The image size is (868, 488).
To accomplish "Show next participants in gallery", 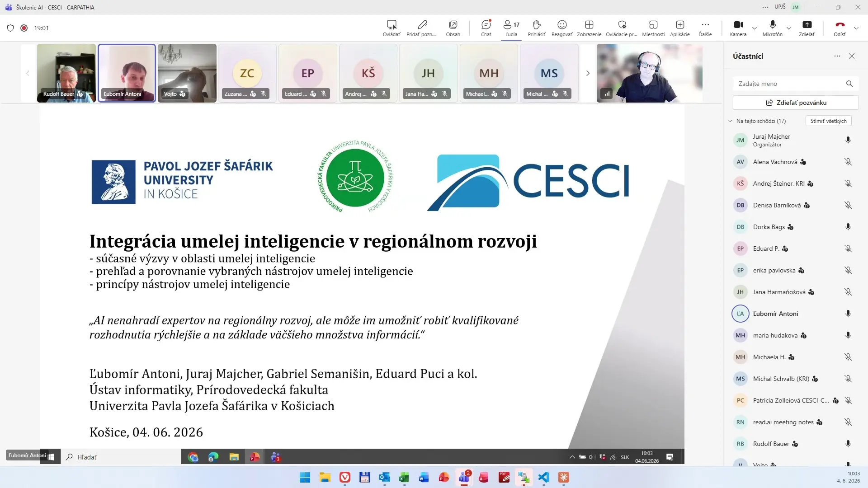I will (588, 73).
